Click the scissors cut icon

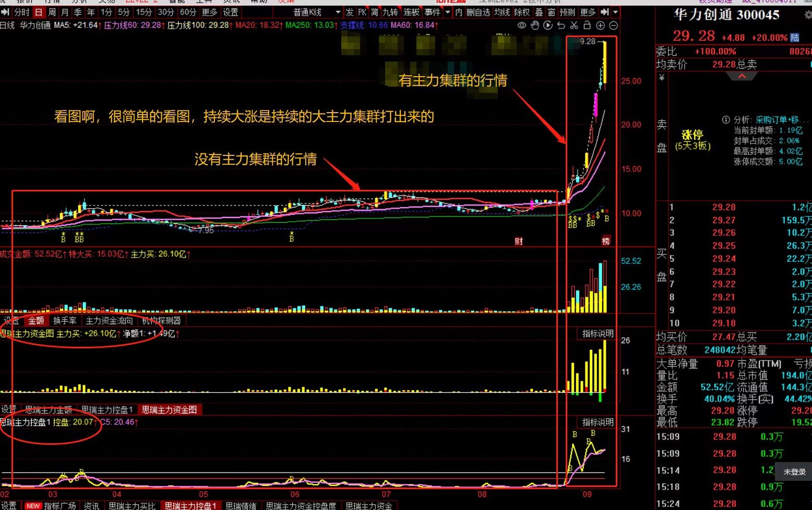click(x=575, y=25)
